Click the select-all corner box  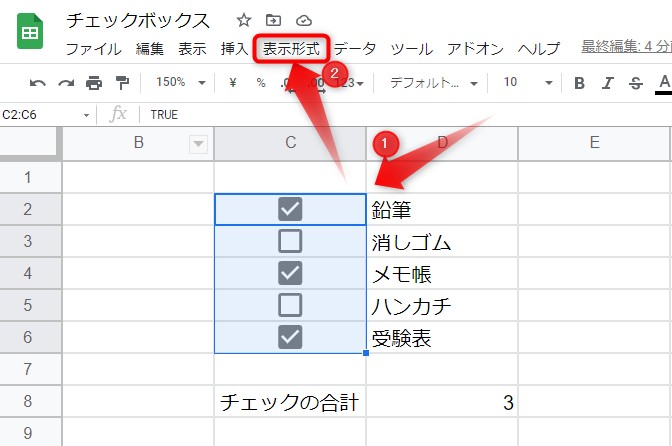pos(29,143)
